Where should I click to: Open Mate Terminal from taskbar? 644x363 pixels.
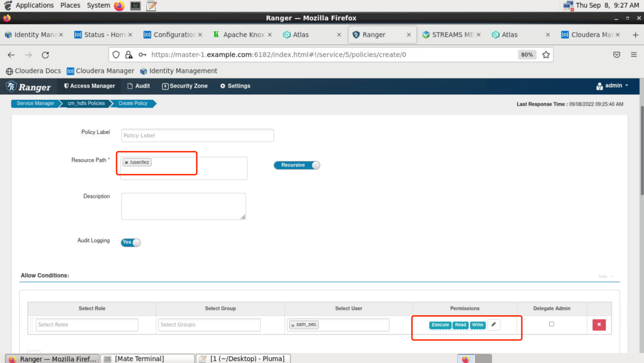coord(147,358)
